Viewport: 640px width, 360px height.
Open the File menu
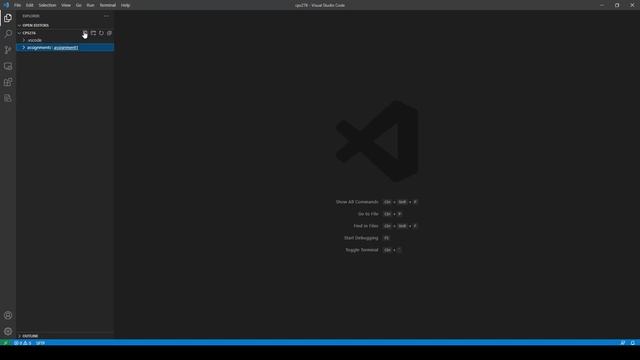(18, 5)
